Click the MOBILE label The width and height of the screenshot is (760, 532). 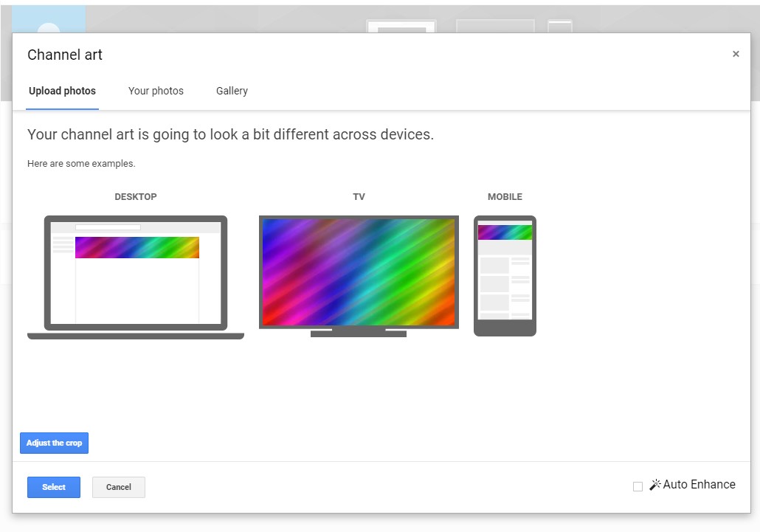(505, 197)
